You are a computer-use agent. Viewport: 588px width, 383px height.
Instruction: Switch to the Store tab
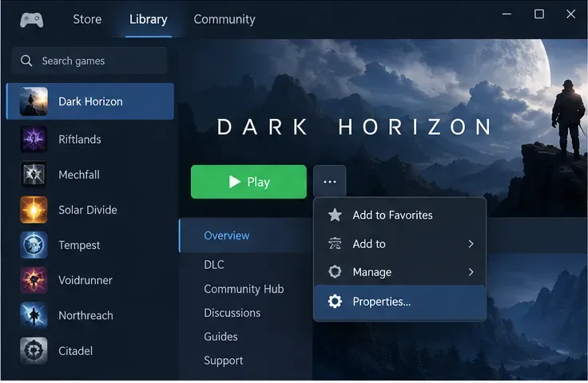pyautogui.click(x=87, y=19)
